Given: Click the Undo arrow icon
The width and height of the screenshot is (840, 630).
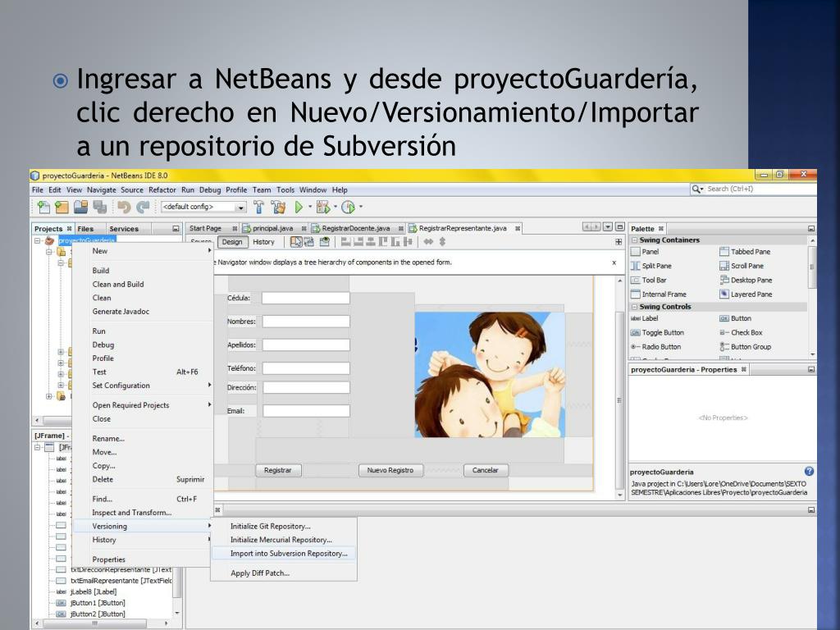Looking at the screenshot, I should click(x=124, y=207).
